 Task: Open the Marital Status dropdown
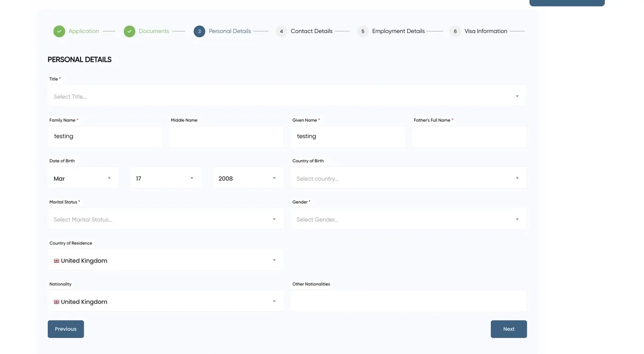[x=166, y=219]
